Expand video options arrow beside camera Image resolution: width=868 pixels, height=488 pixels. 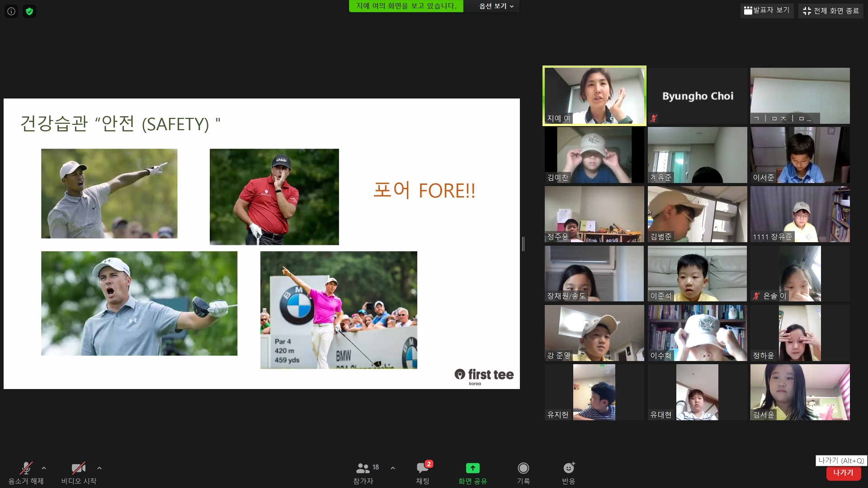tap(99, 468)
